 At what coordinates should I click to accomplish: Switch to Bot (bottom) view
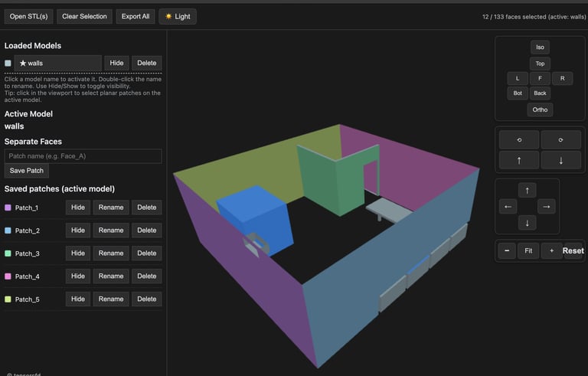(x=518, y=93)
